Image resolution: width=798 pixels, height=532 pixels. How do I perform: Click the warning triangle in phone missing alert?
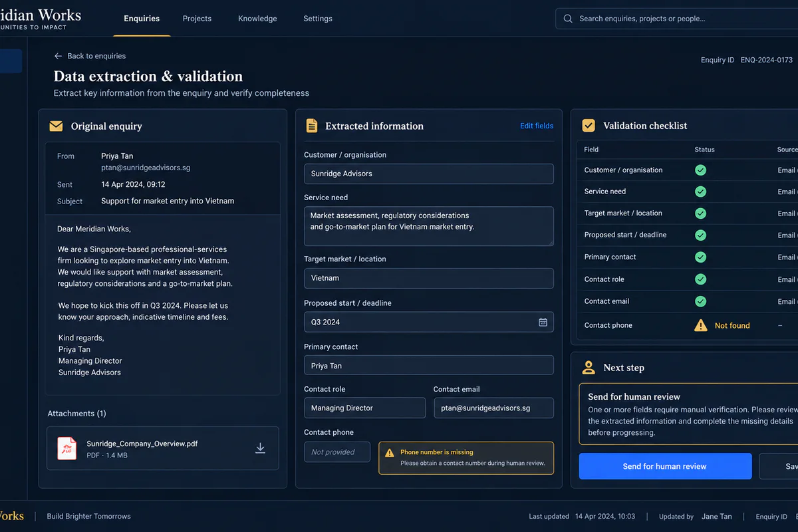tap(390, 452)
